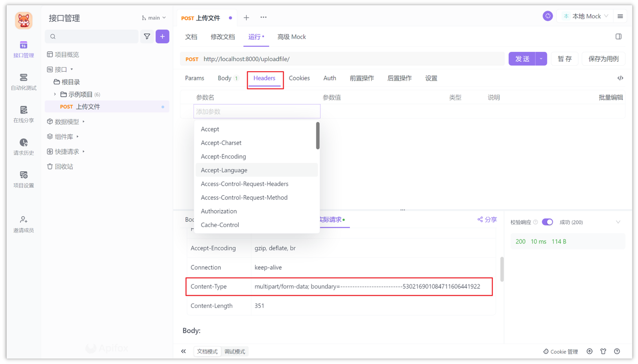Choose Cache-Control from header suggestions
Screen dimensions: 638x364
[257, 225]
